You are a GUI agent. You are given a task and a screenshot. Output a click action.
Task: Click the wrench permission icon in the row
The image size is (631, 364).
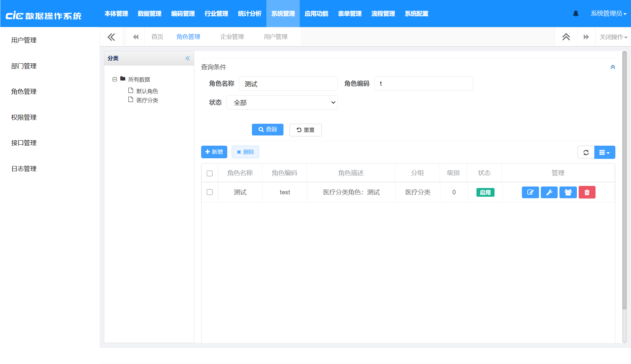pos(549,192)
